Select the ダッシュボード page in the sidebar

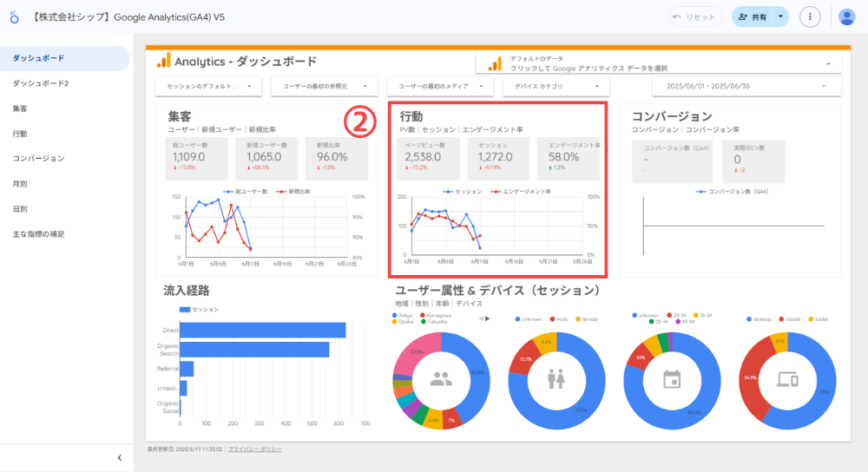(65, 58)
